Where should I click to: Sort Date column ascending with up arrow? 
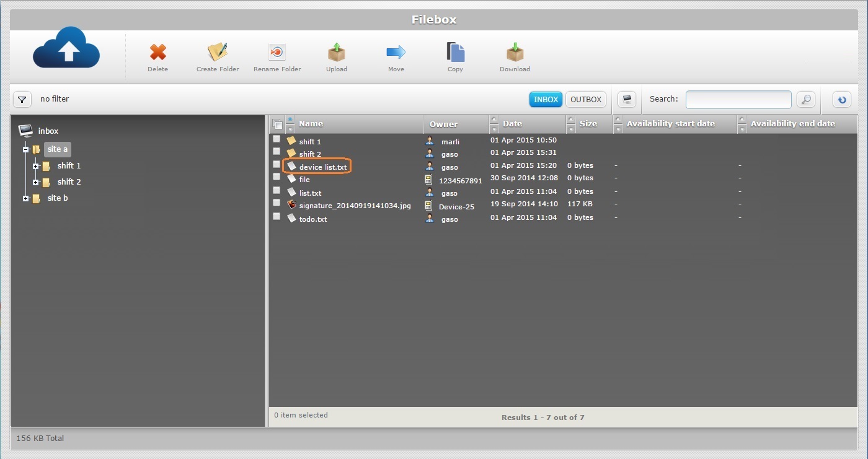coord(494,120)
